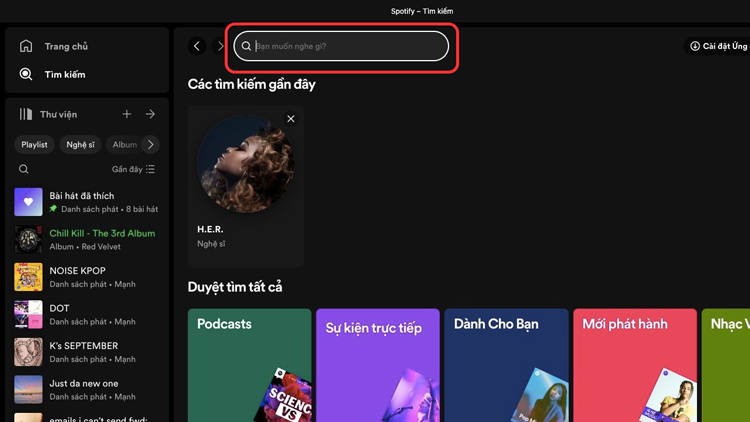Viewport: 750px width, 422px height.
Task: Open the Gần đây sort dropdown
Action: click(133, 169)
